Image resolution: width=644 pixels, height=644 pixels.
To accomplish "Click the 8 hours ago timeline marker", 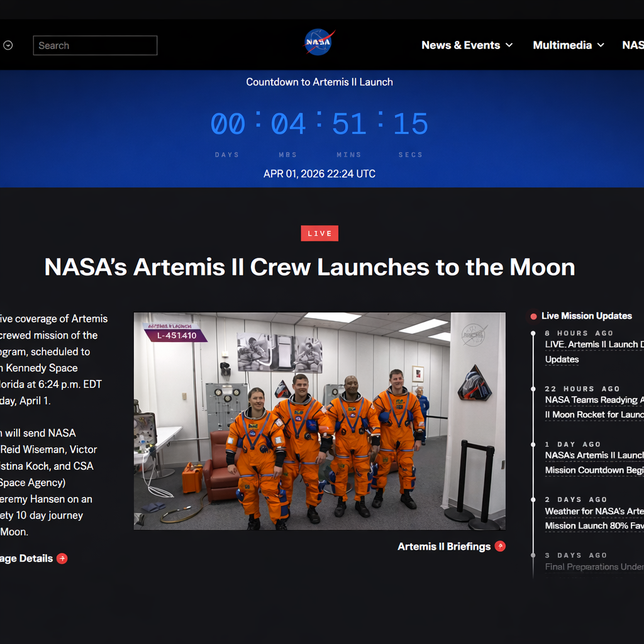I will point(533,333).
